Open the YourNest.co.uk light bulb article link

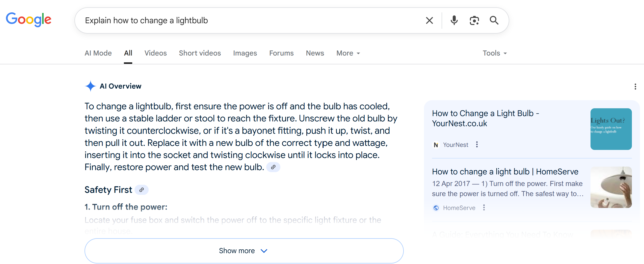[486, 118]
